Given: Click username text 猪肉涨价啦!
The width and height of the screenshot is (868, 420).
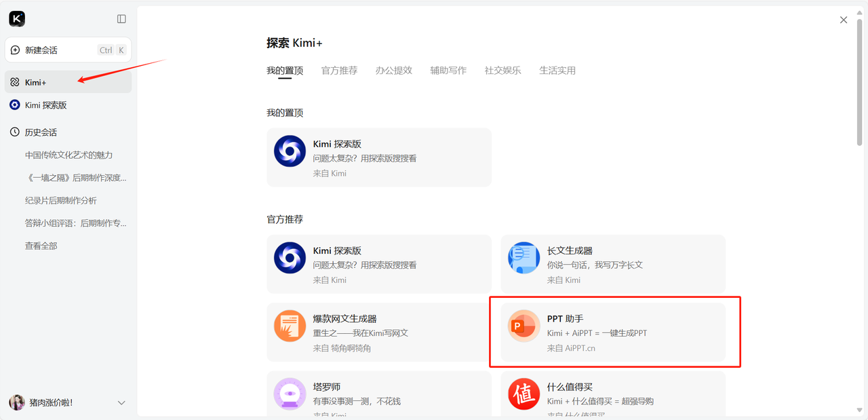Looking at the screenshot, I should pyautogui.click(x=51, y=402).
